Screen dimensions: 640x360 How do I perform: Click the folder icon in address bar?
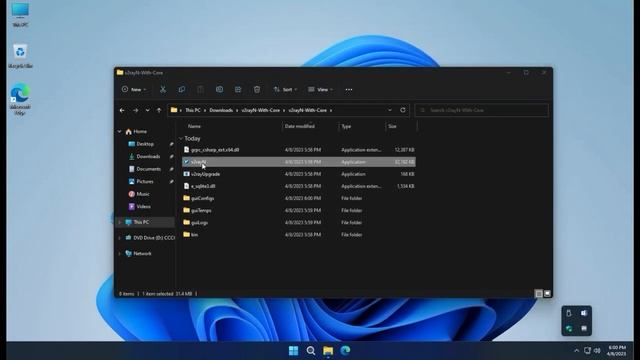pyautogui.click(x=174, y=110)
